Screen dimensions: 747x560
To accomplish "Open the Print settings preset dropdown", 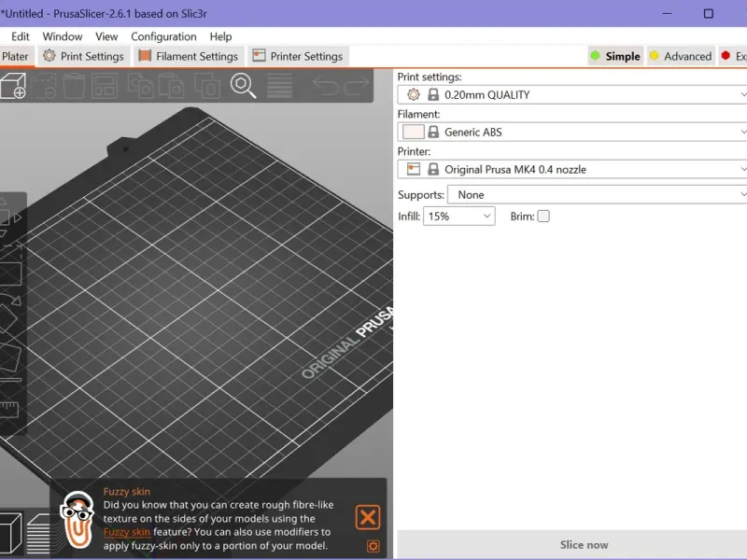I will tap(572, 95).
